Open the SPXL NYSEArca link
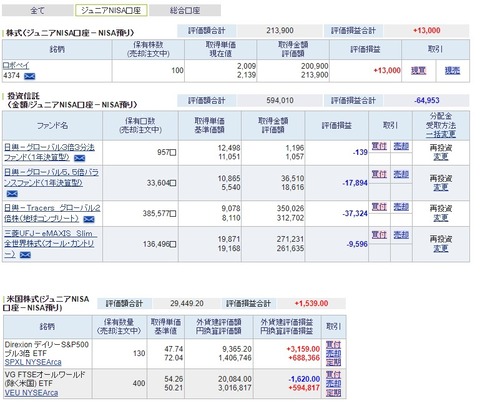Image resolution: width=480 pixels, height=411 pixels. 33,362
